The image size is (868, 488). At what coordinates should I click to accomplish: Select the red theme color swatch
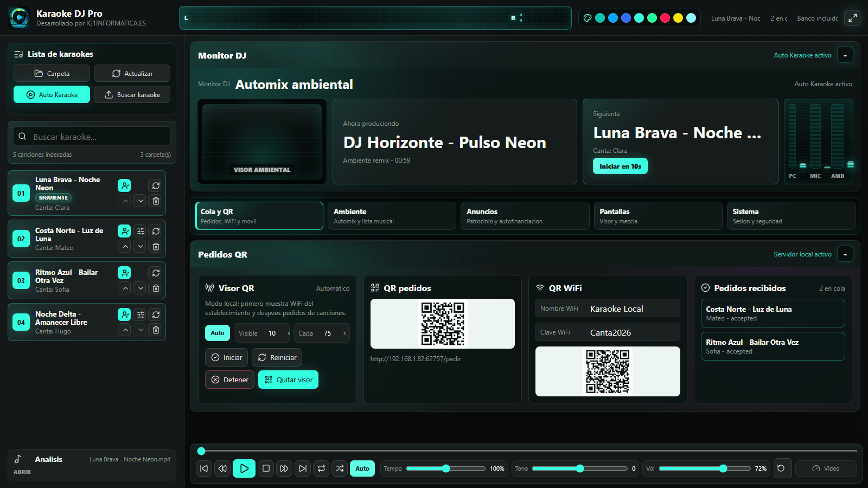(x=665, y=18)
